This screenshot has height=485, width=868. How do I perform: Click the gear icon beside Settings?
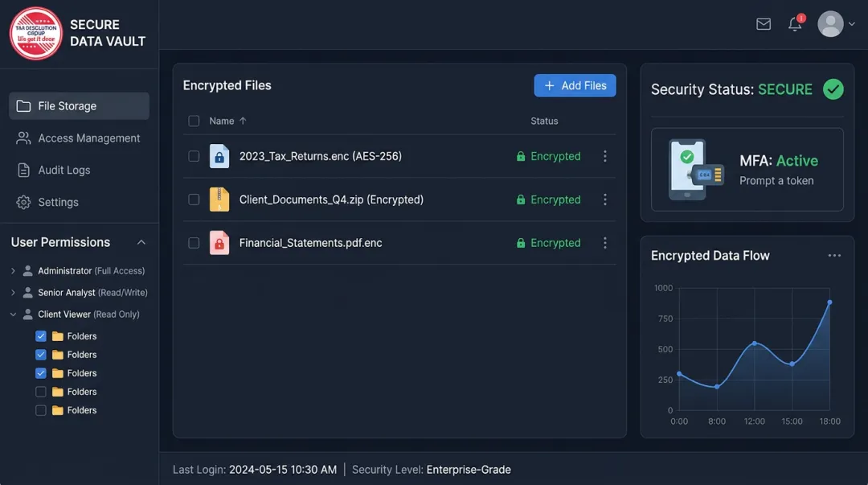pyautogui.click(x=23, y=203)
